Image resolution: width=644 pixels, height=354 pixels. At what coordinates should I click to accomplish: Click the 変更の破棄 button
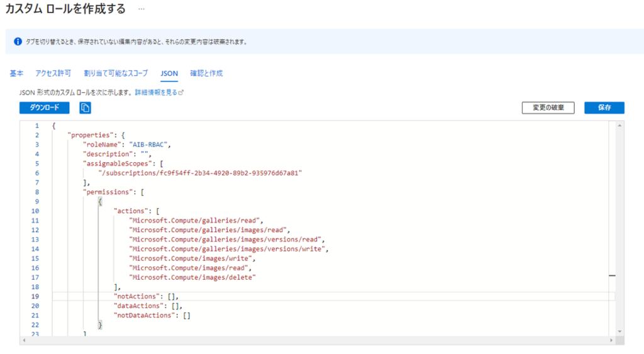548,108
